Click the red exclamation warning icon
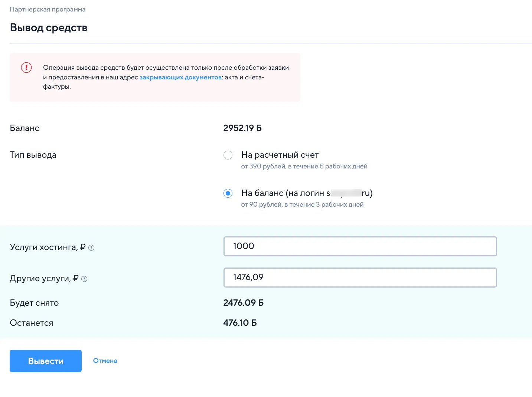The image size is (532, 397). click(26, 68)
